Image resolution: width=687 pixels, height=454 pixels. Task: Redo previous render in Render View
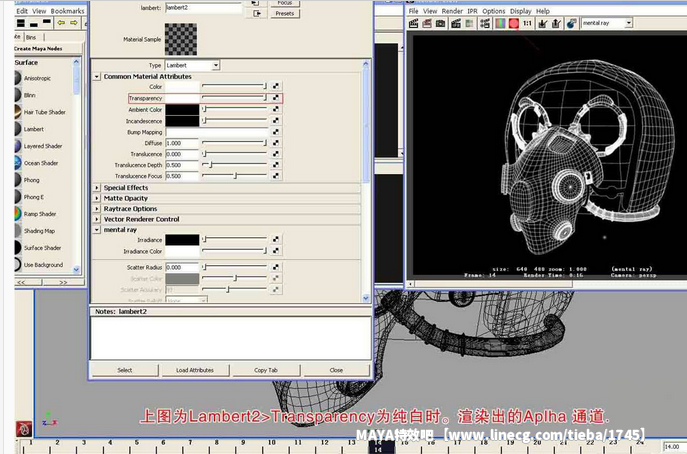point(413,23)
